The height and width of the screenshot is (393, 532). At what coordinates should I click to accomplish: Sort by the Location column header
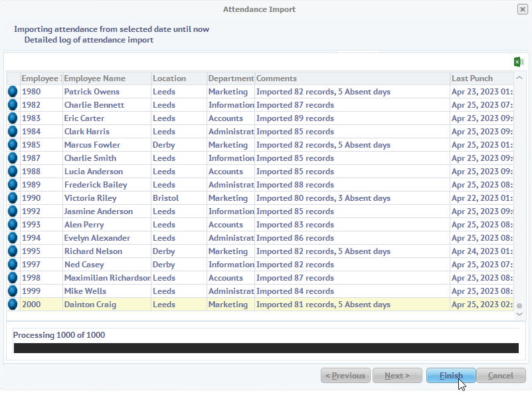pyautogui.click(x=178, y=78)
